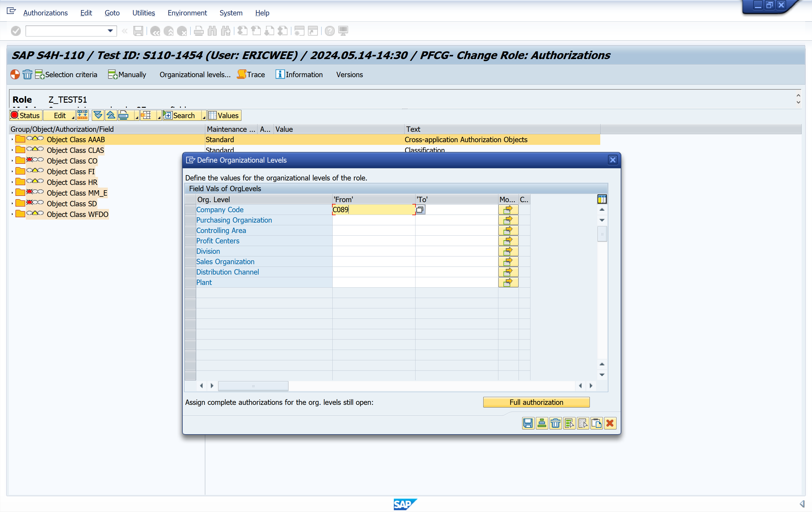Viewport: 812px width, 512px height.
Task: Click the Trace toolbar icon
Action: click(x=241, y=74)
